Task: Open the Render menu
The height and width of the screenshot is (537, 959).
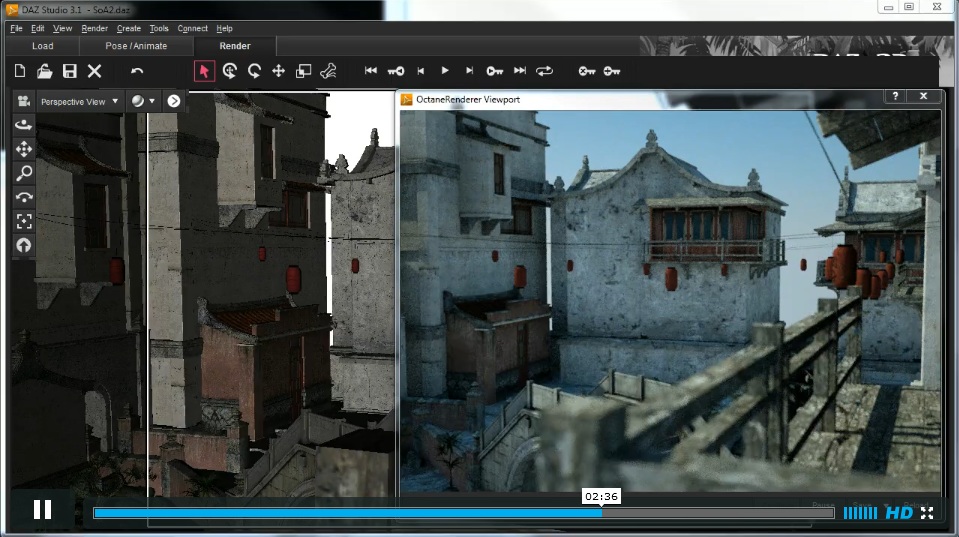Action: pyautogui.click(x=94, y=28)
